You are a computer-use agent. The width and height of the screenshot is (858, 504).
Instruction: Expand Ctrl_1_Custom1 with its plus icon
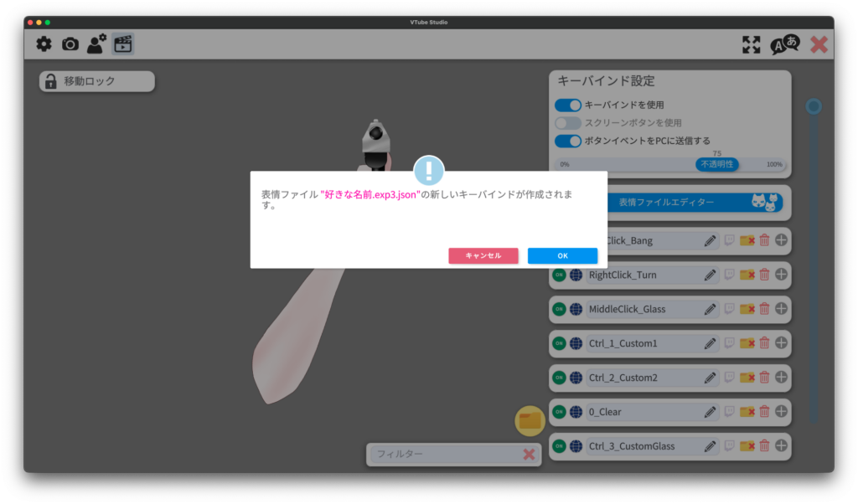[781, 343]
